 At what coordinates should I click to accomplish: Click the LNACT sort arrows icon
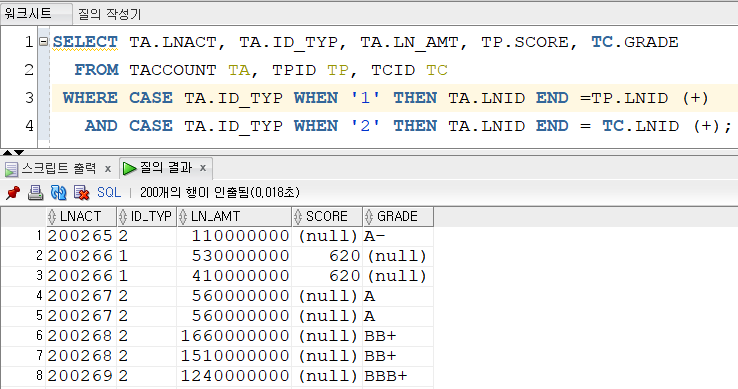(x=52, y=217)
